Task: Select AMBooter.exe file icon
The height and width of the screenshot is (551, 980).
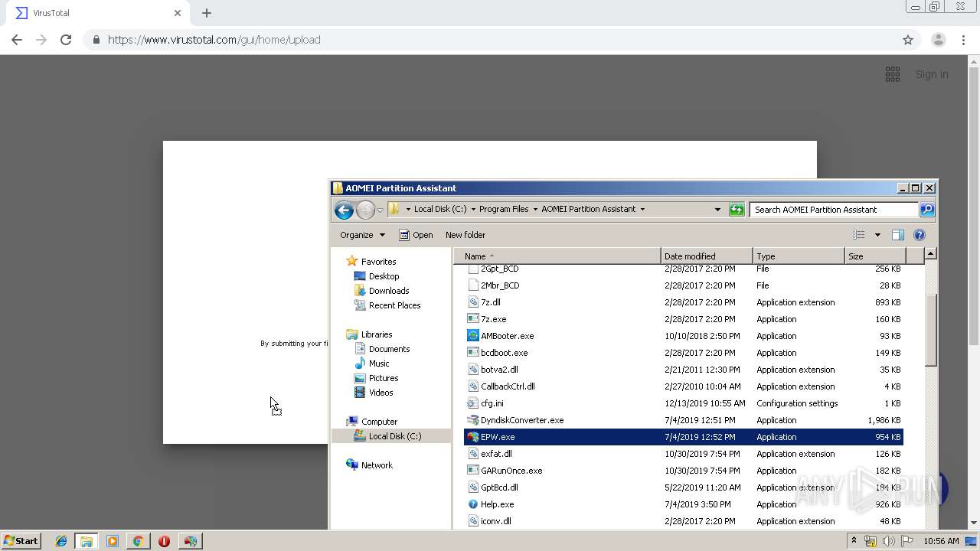Action: (x=473, y=336)
